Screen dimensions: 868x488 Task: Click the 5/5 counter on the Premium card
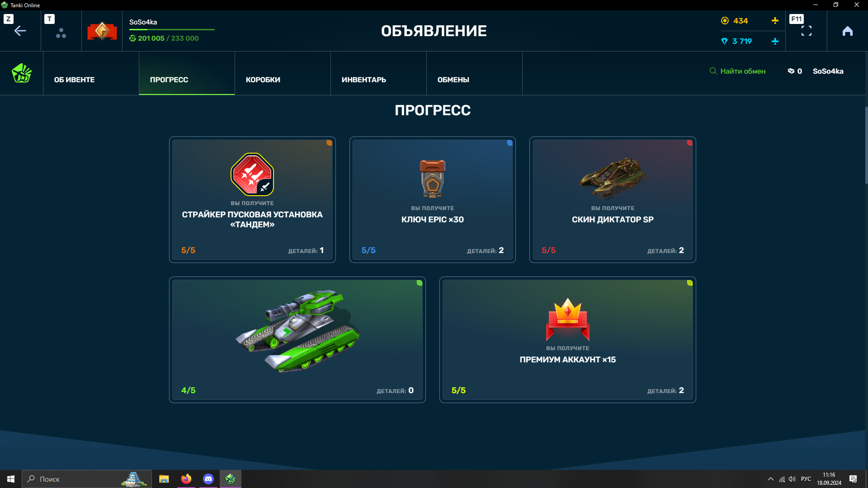coord(458,390)
